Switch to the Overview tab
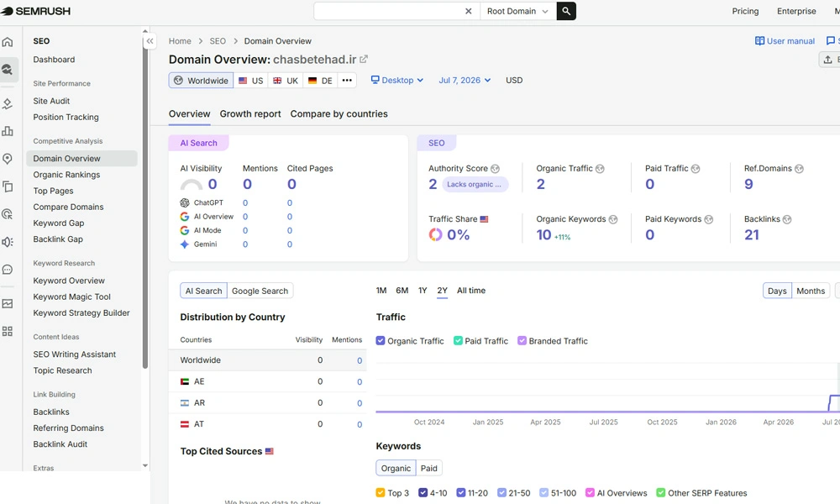Image resolution: width=840 pixels, height=504 pixels. [x=189, y=114]
